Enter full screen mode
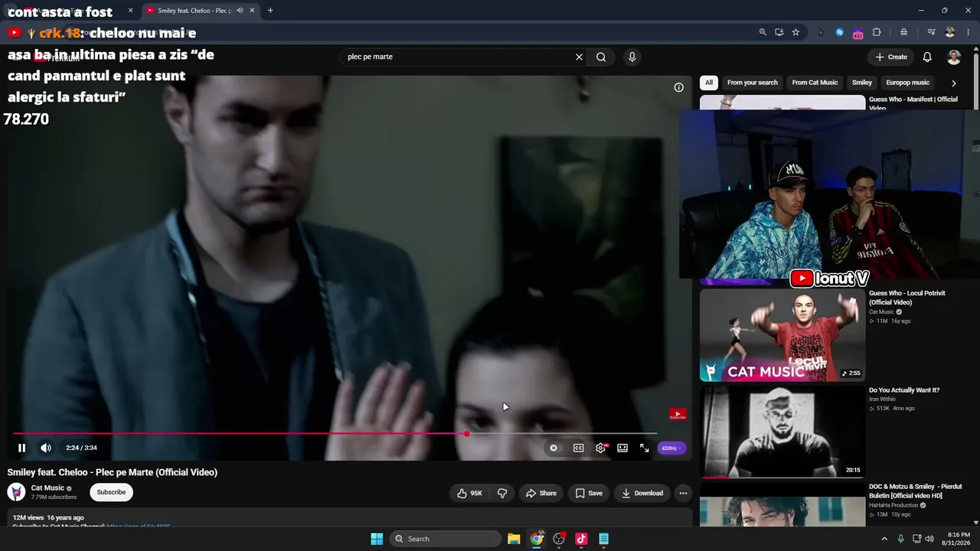 (x=645, y=448)
